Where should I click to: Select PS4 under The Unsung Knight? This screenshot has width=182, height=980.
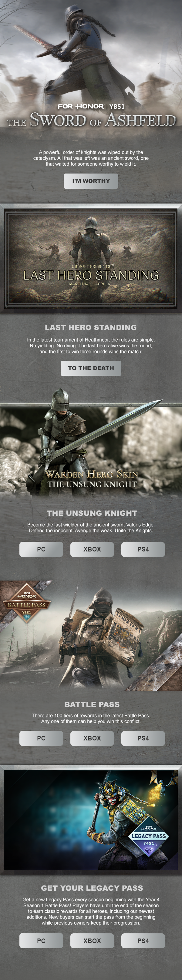(x=143, y=549)
